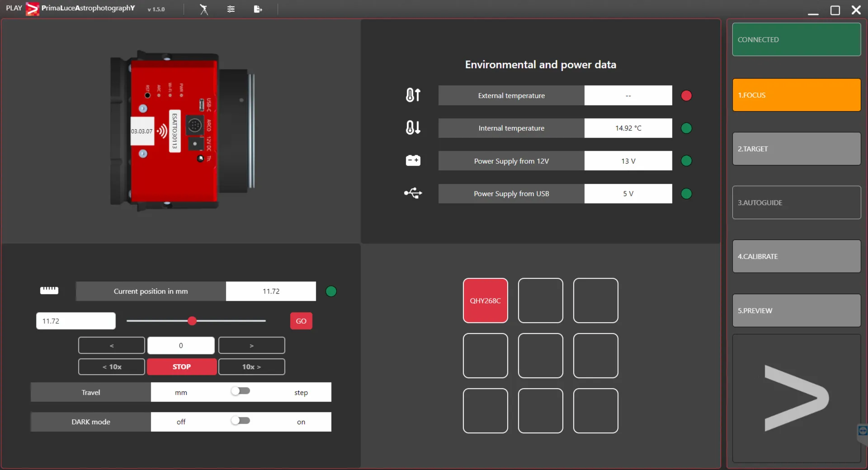The width and height of the screenshot is (868, 470).
Task: Click the Current position in mm label
Action: click(x=151, y=291)
